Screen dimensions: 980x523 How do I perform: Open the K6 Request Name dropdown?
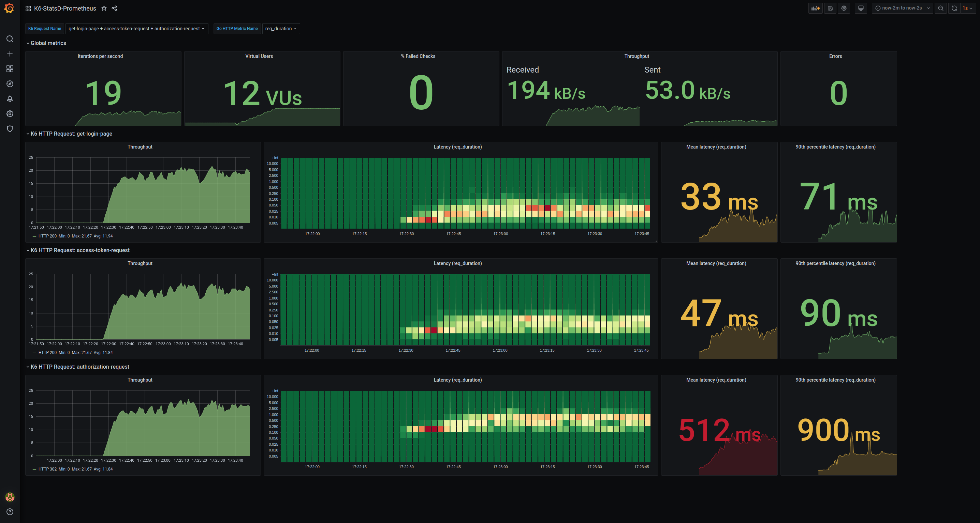click(136, 29)
